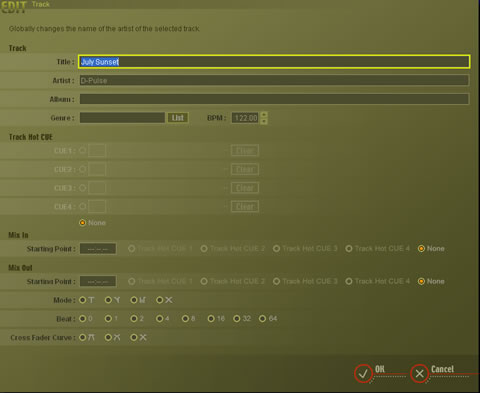This screenshot has width=480, height=393.
Task: Click the Clear button for CUE3
Action: (x=245, y=188)
